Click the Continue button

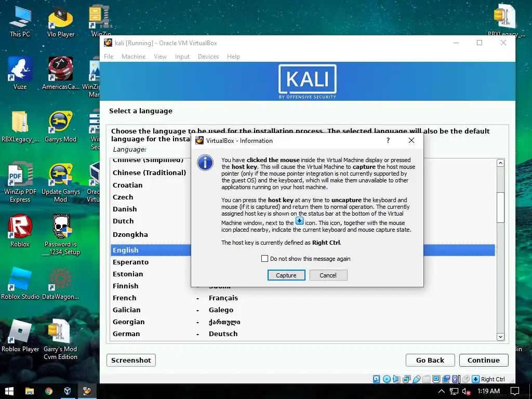(x=484, y=361)
